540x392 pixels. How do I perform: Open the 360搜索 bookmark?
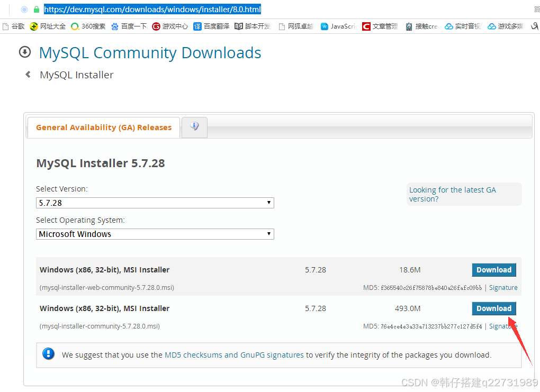click(x=88, y=26)
